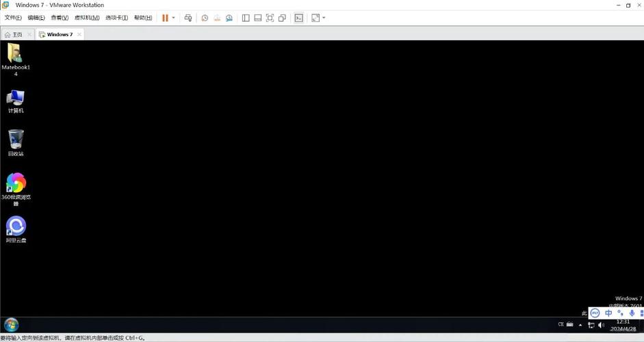Screen dimensions: 644x342
Task: Toggle the punctuation mode on IME toolbar
Action: pyautogui.click(x=620, y=313)
